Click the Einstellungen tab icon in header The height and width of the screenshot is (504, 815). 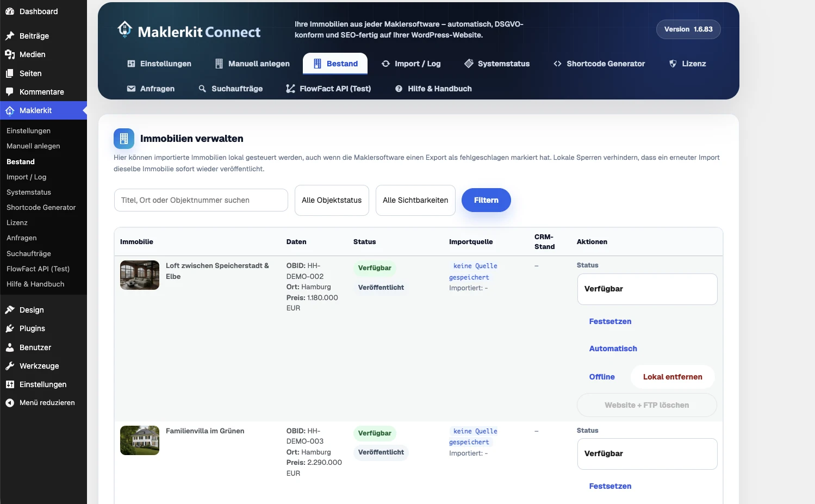point(131,64)
